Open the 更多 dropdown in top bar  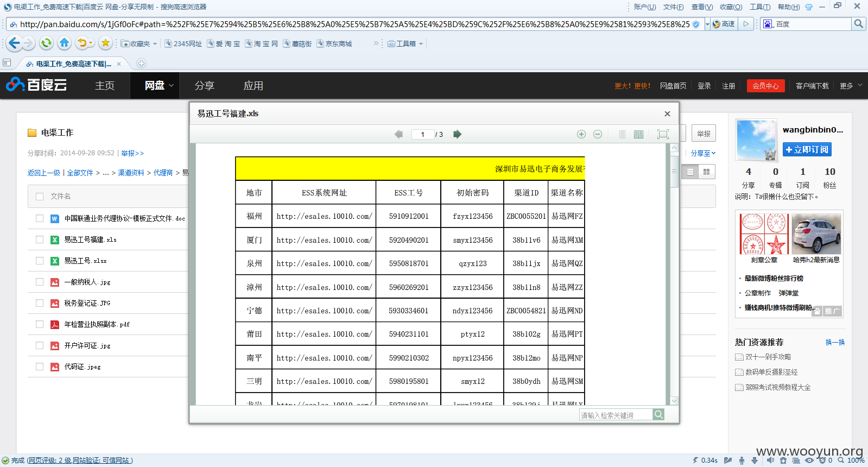pyautogui.click(x=851, y=86)
